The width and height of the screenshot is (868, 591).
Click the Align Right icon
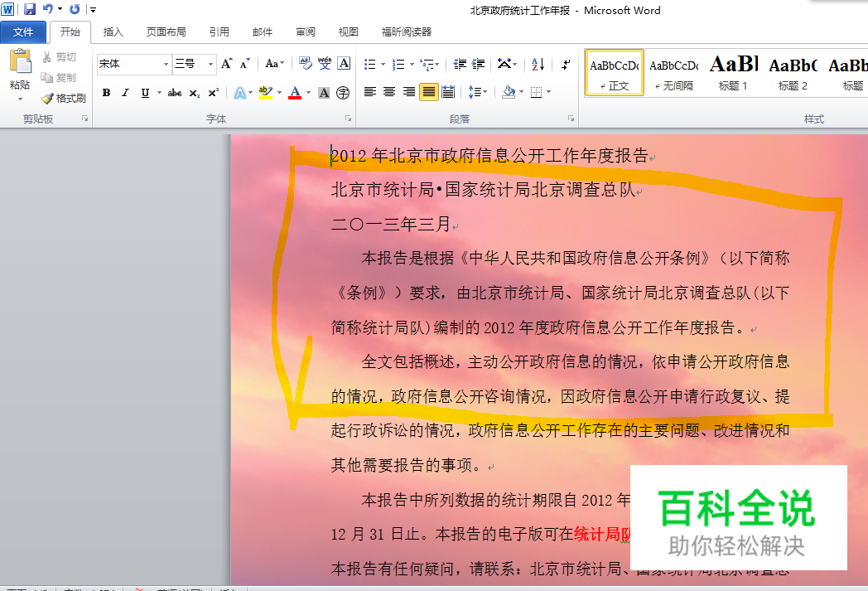(408, 92)
